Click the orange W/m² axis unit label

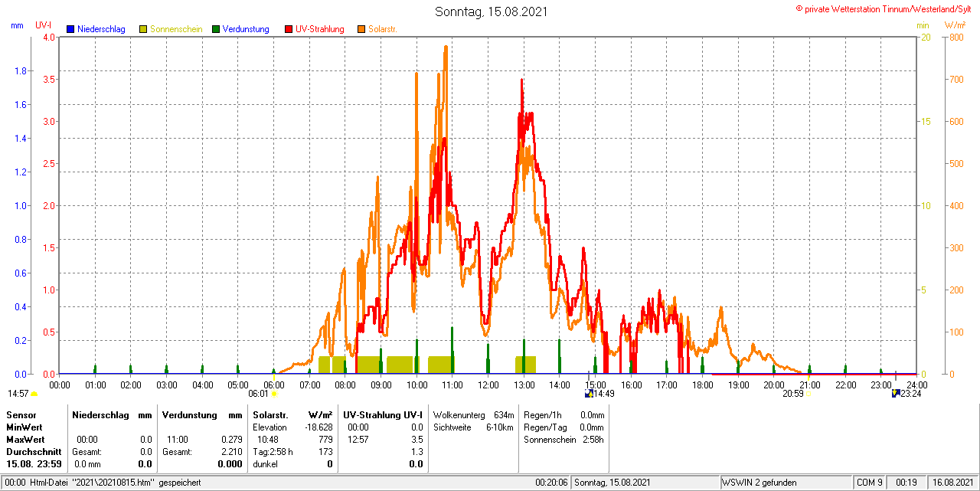(x=955, y=25)
